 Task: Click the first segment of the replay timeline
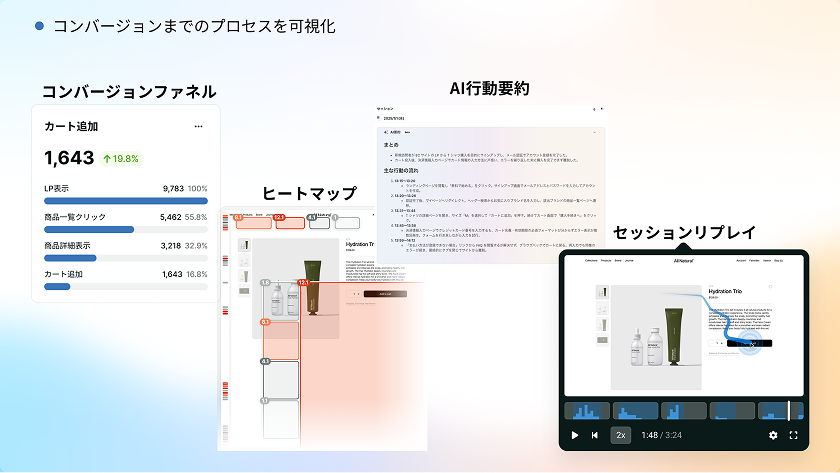point(586,411)
